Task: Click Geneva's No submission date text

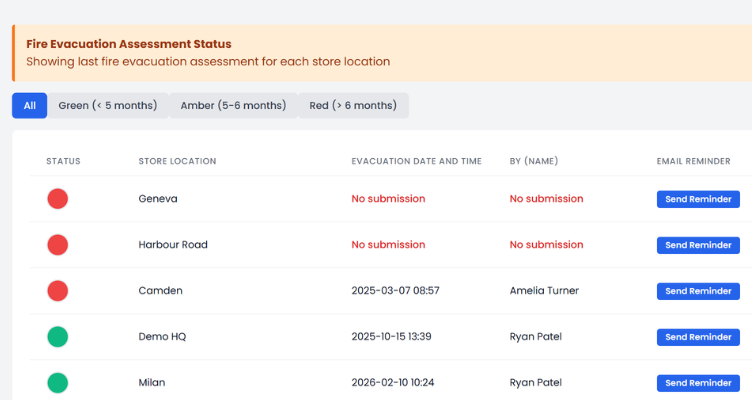Action: [x=388, y=199]
